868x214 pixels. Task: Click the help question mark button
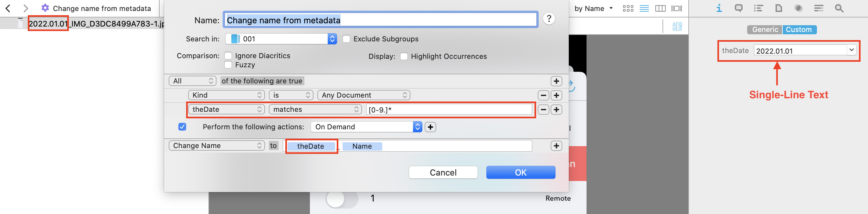[x=549, y=18]
